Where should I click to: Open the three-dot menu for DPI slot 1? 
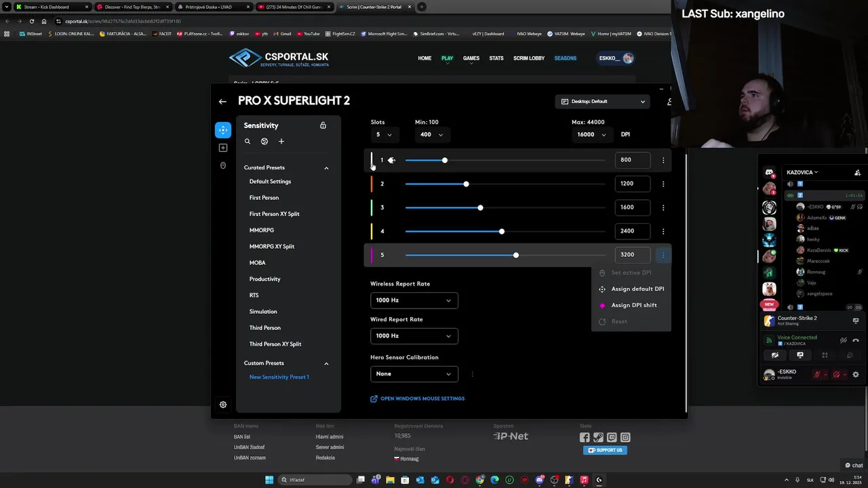(663, 160)
